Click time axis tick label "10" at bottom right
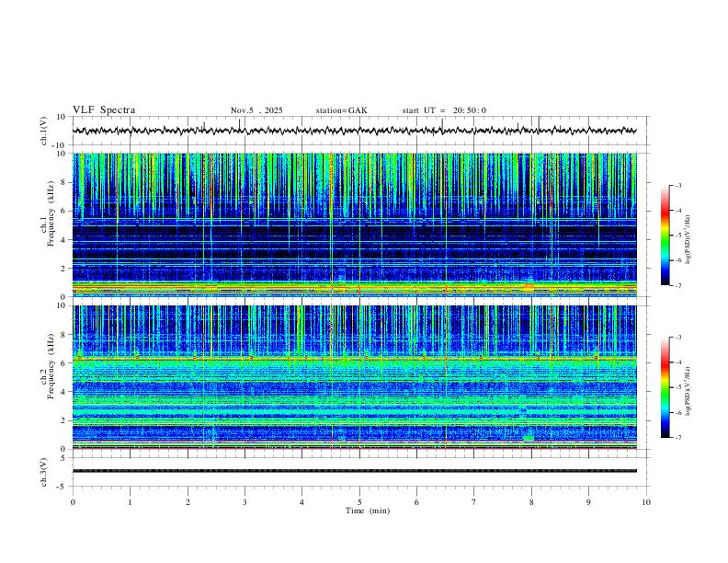 pyautogui.click(x=646, y=502)
